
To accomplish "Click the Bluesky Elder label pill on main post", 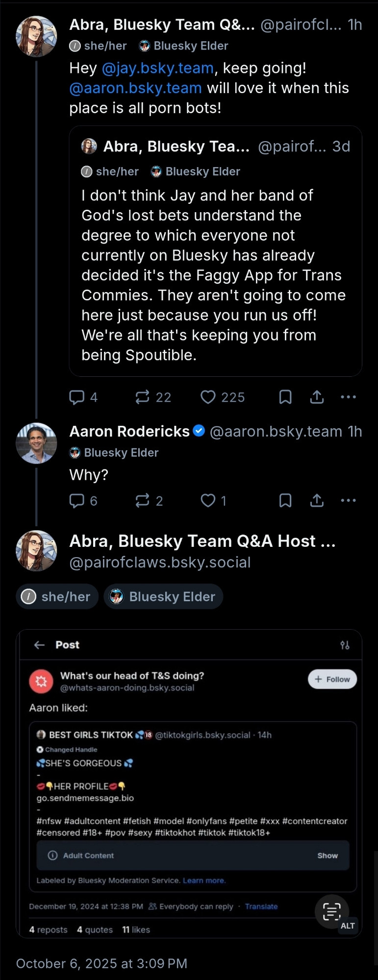I will (x=163, y=596).
